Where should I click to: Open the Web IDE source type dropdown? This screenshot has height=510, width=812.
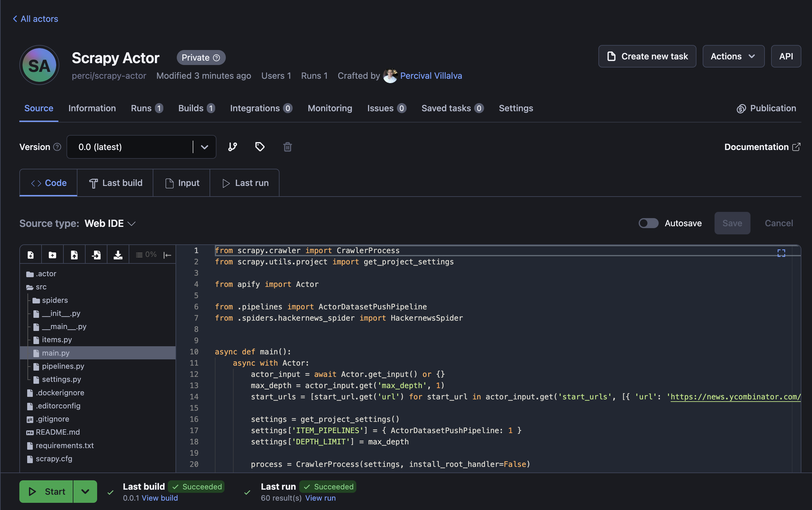click(x=110, y=223)
